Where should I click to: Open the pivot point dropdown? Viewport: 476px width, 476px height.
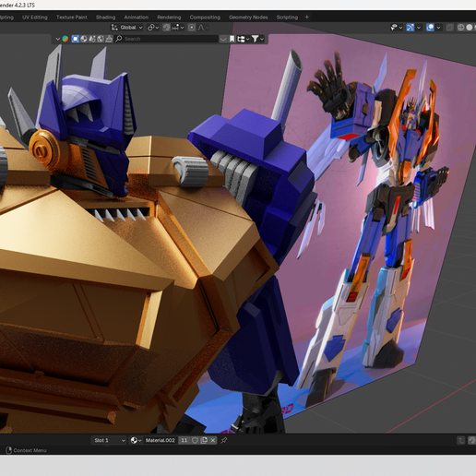pyautogui.click(x=153, y=28)
